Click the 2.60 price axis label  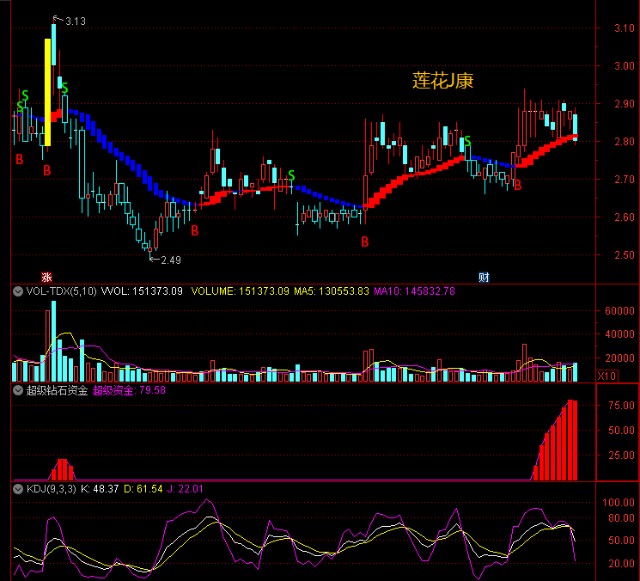(624, 217)
